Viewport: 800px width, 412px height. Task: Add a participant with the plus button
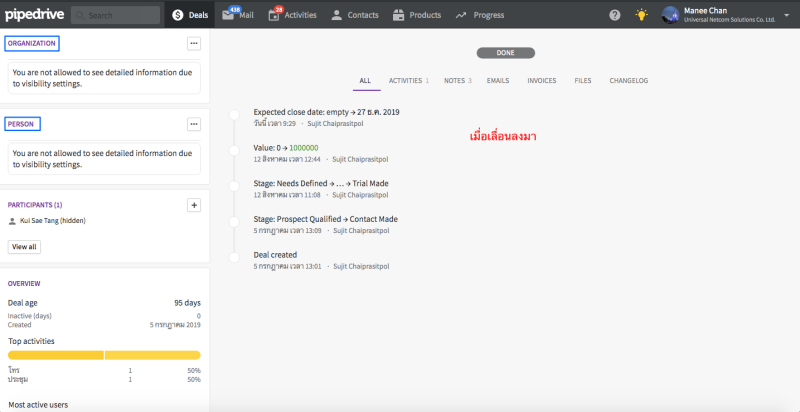(x=194, y=205)
